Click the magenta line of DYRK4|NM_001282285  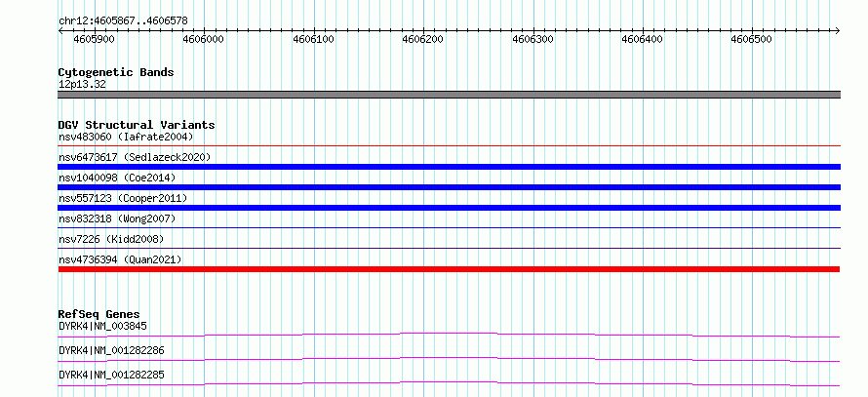pyautogui.click(x=449, y=383)
